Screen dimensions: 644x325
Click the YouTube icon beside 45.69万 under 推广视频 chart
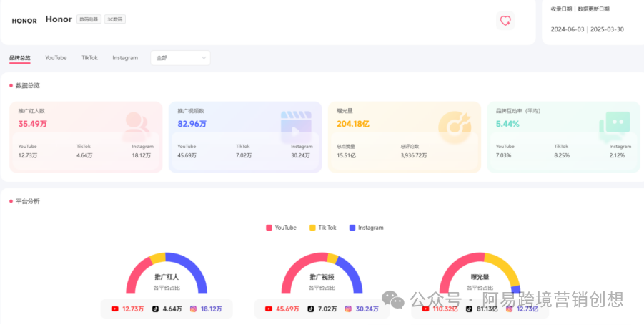[269, 309]
